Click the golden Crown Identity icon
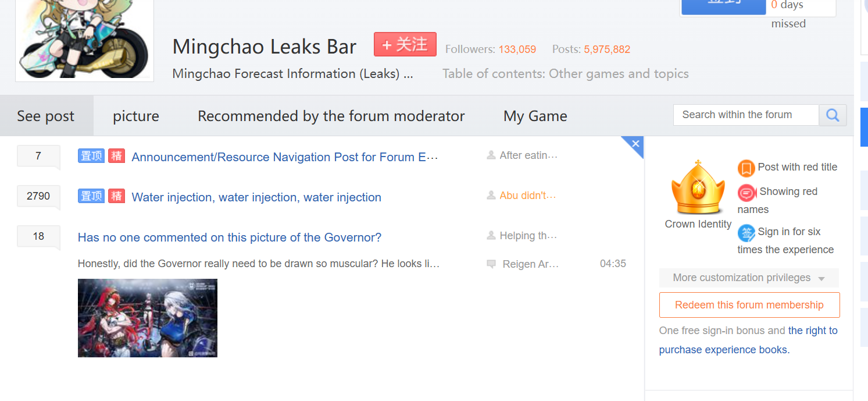The height and width of the screenshot is (401, 868). [x=698, y=189]
